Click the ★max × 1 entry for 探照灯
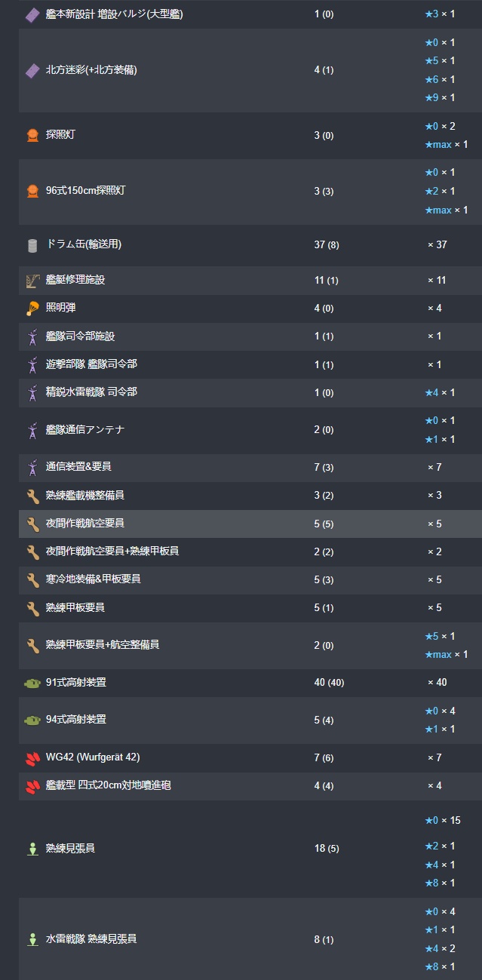Screen dimensions: 482x980 click(x=446, y=144)
